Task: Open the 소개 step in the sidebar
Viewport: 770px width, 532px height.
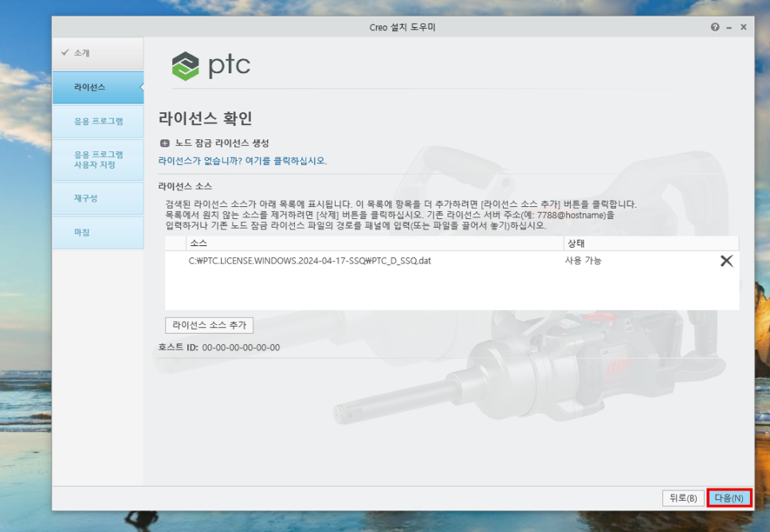Action: 98,53
